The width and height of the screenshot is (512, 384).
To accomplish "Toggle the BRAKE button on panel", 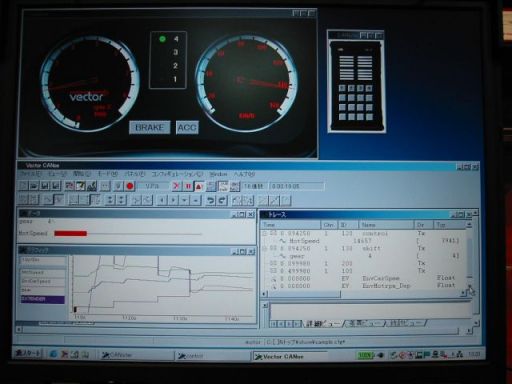I will click(150, 128).
